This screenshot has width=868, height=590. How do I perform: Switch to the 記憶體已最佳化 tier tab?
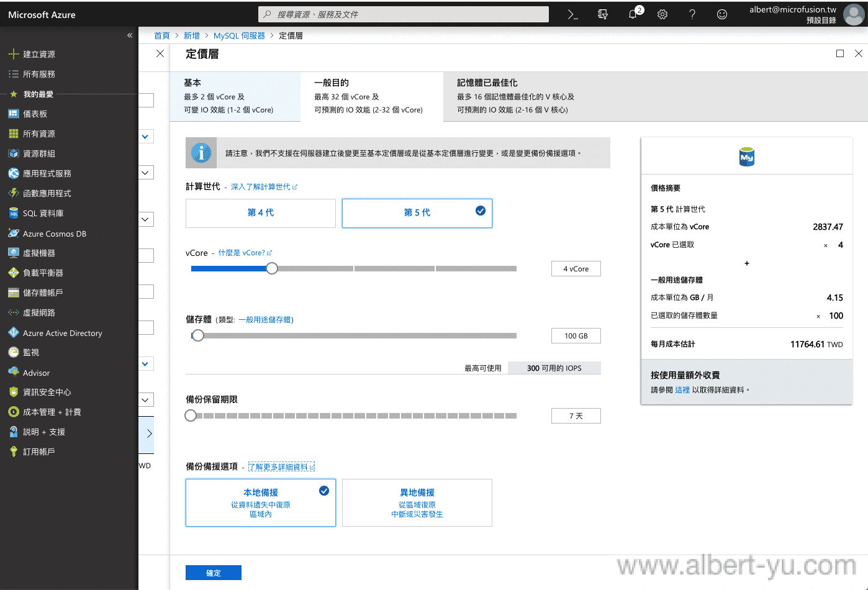tap(515, 96)
